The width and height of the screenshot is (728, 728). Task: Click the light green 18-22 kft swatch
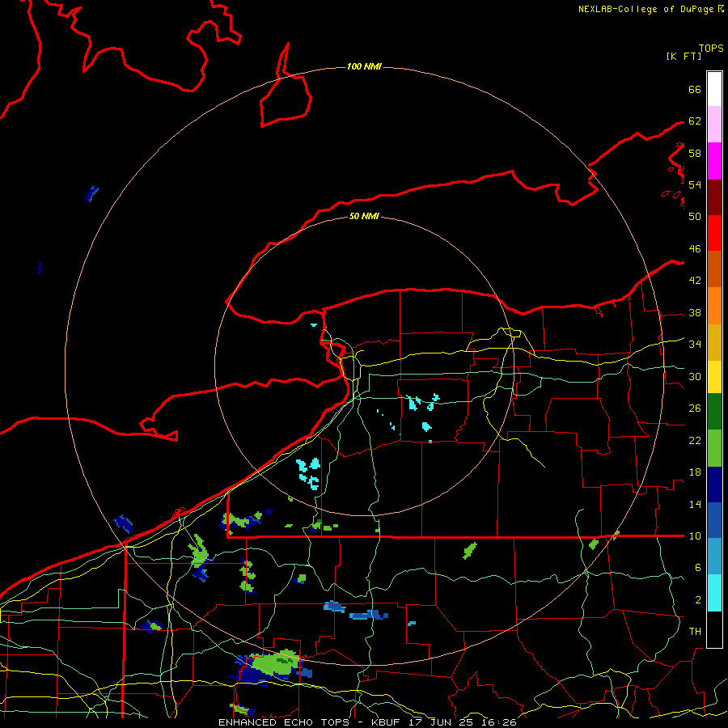[x=714, y=448]
